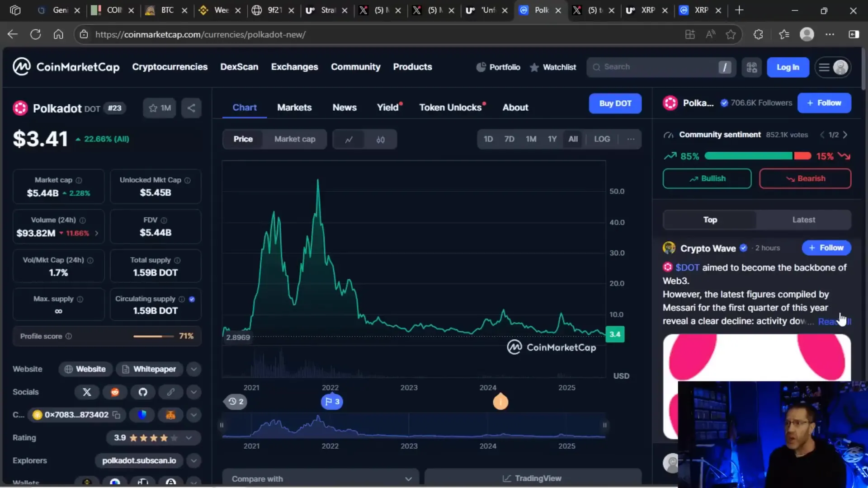Go back with the browser back arrow

[x=13, y=34]
